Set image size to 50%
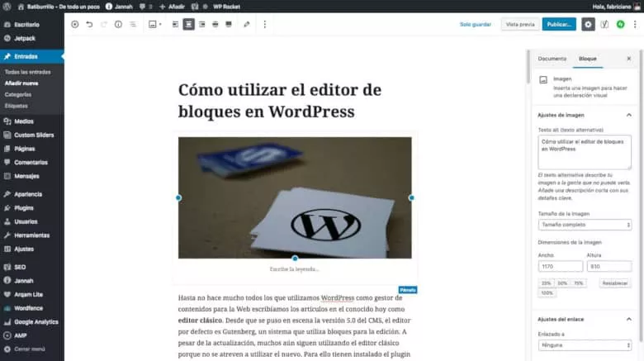Image resolution: width=644 pixels, height=361 pixels. (562, 283)
